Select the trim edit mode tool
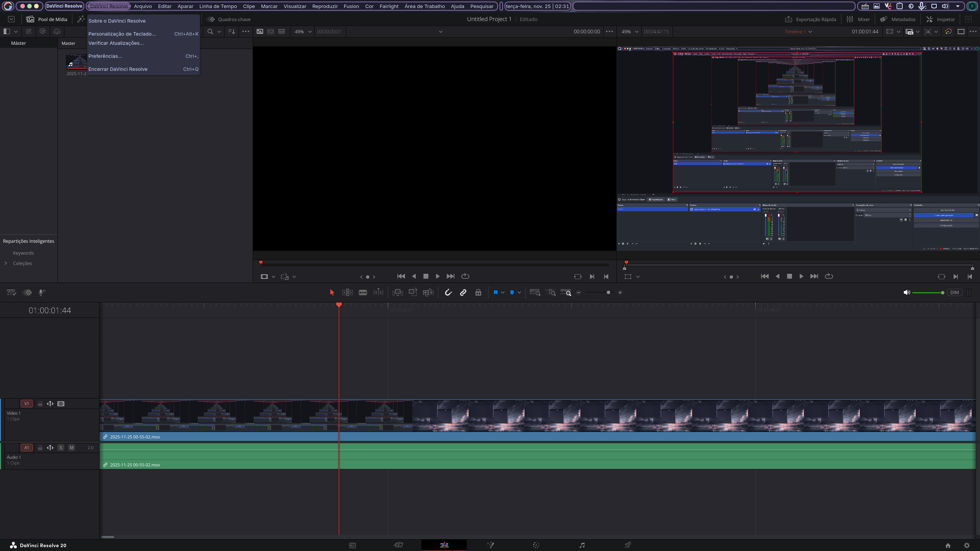This screenshot has width=980, height=551. 347,292
